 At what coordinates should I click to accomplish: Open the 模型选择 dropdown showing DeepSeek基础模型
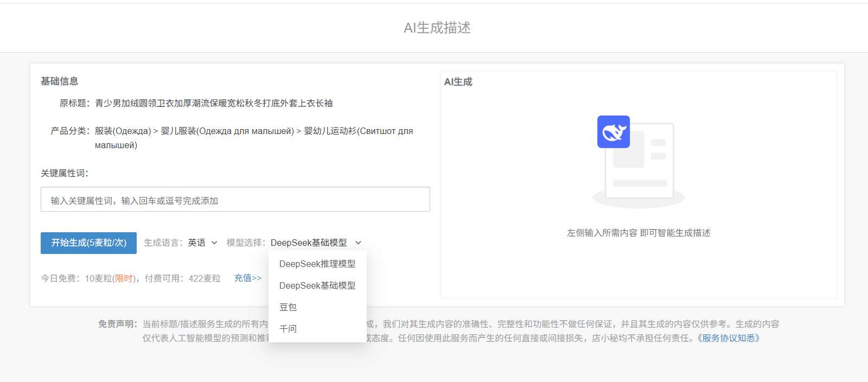click(x=309, y=243)
